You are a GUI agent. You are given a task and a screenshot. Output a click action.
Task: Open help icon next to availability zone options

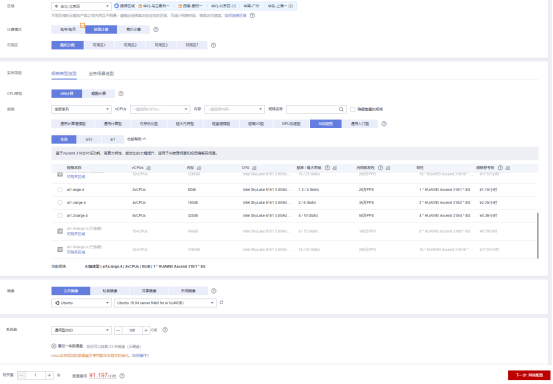[x=213, y=45]
